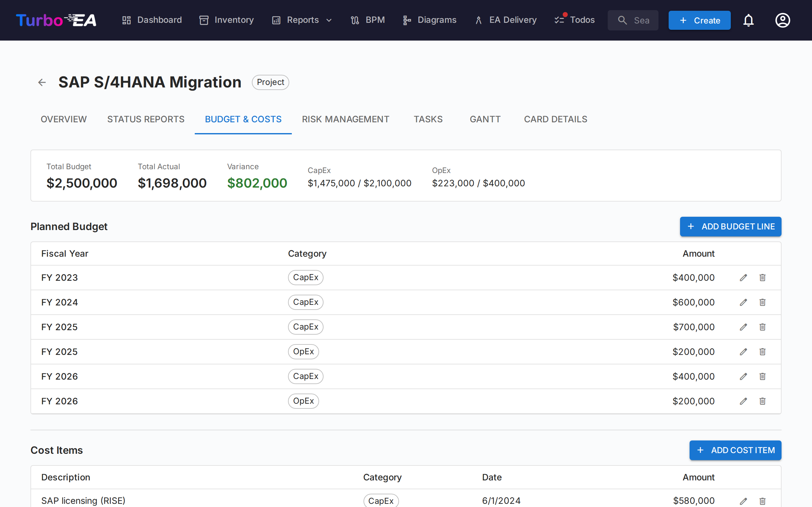812x507 pixels.
Task: Delete the SAP licensing (RISE) cost item
Action: (762, 501)
